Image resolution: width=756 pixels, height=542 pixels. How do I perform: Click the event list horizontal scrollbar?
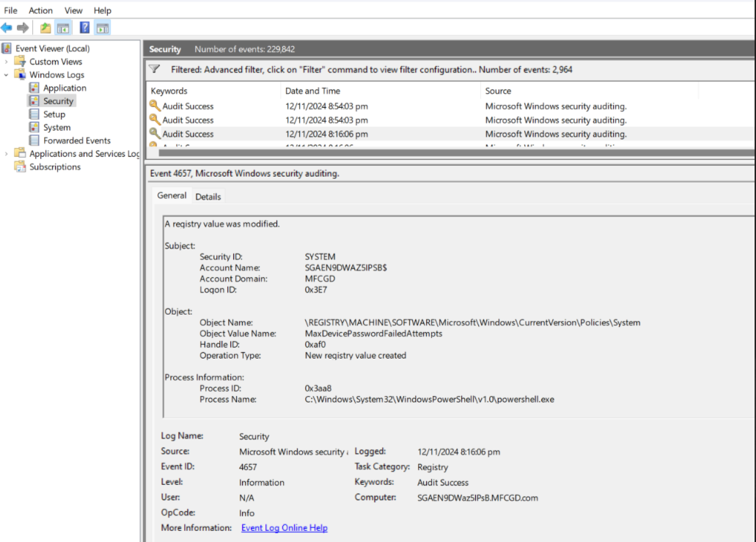coord(440,153)
